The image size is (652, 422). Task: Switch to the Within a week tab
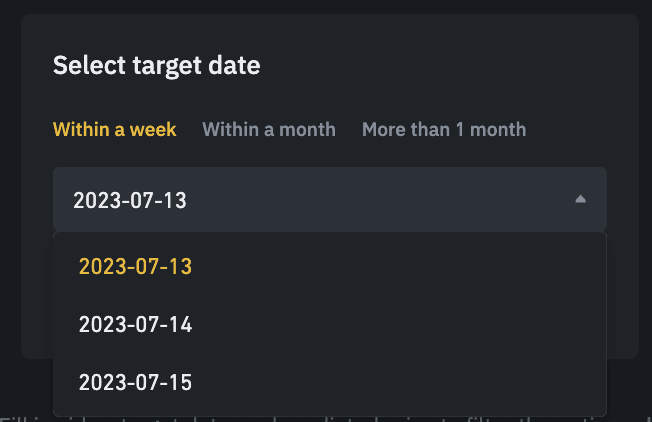coord(114,129)
